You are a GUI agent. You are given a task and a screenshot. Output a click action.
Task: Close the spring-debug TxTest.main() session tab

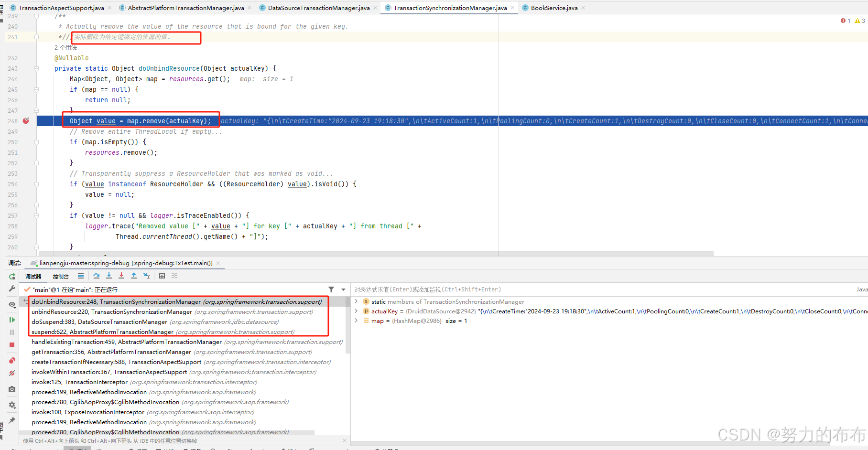point(218,263)
